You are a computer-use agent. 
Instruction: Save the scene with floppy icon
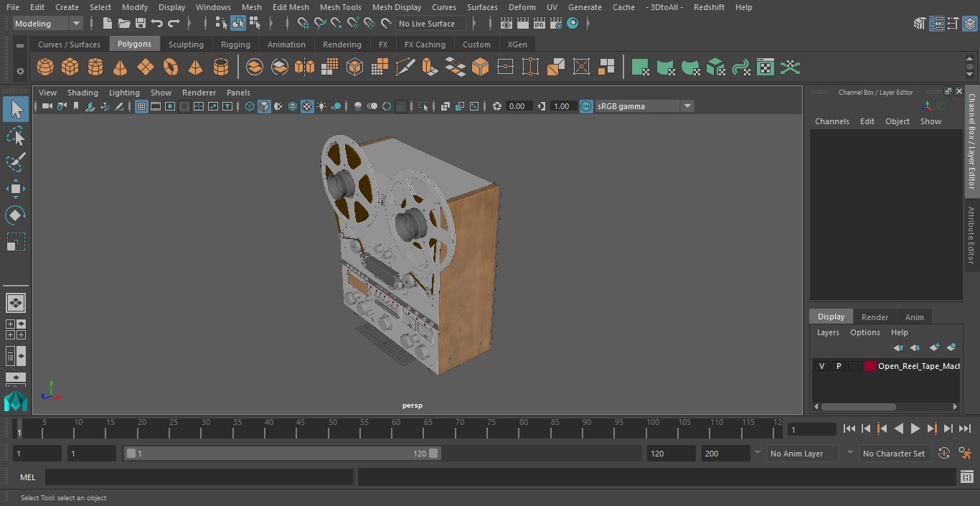pyautogui.click(x=141, y=24)
